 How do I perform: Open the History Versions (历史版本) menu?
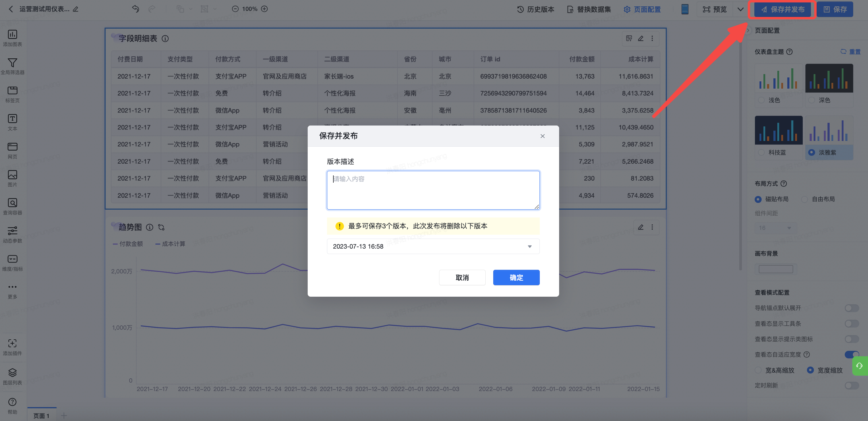[x=536, y=9]
